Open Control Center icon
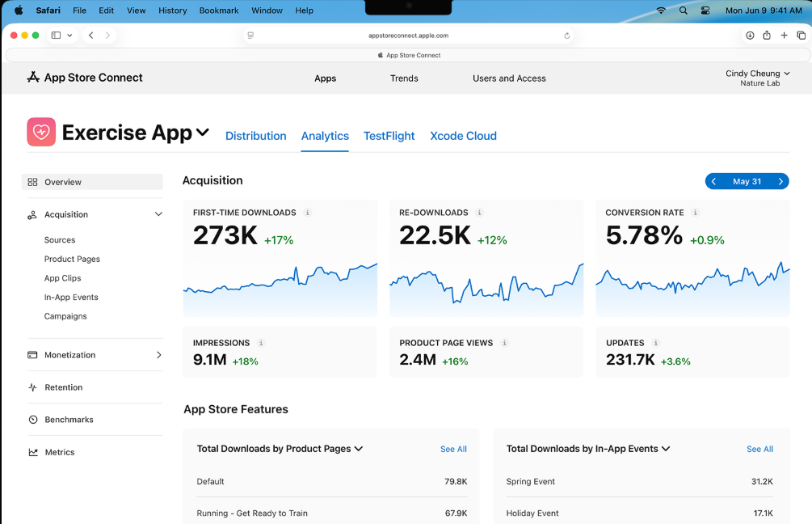 [705, 11]
